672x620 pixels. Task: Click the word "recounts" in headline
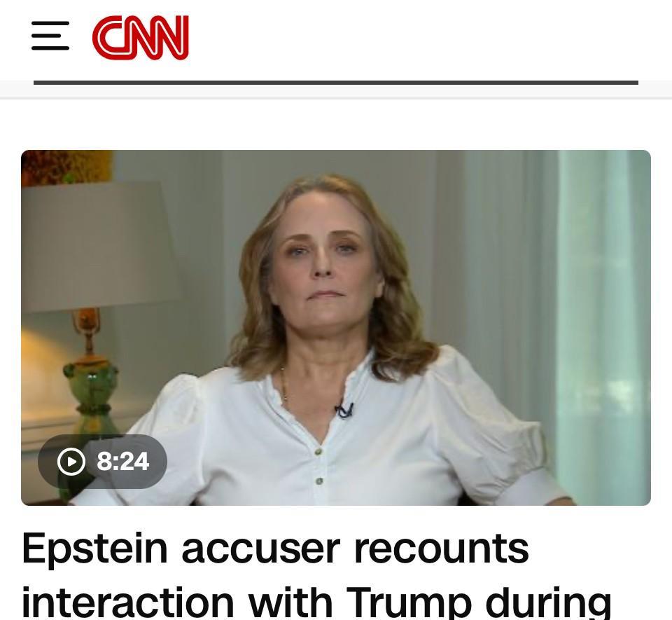[442, 550]
